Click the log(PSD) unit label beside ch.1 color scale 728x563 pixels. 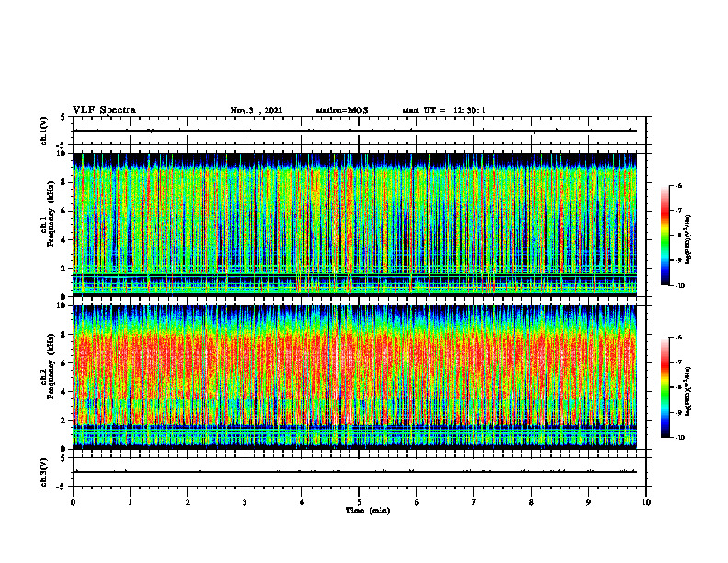688,240
